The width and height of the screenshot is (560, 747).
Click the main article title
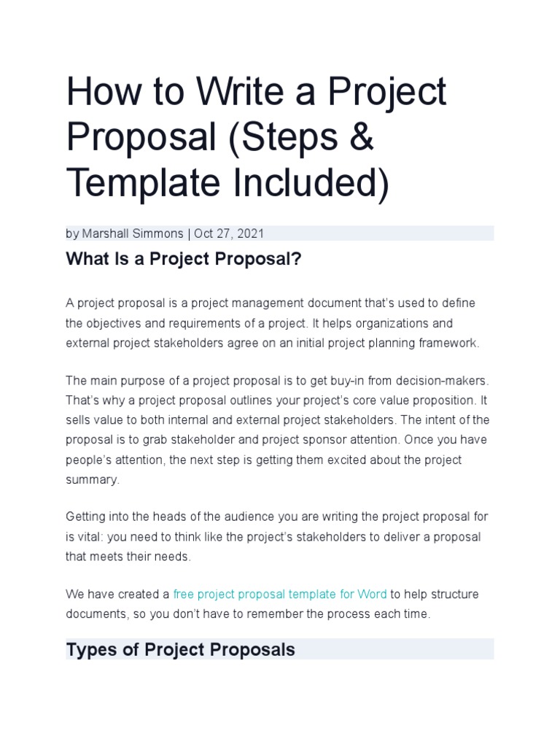256,138
